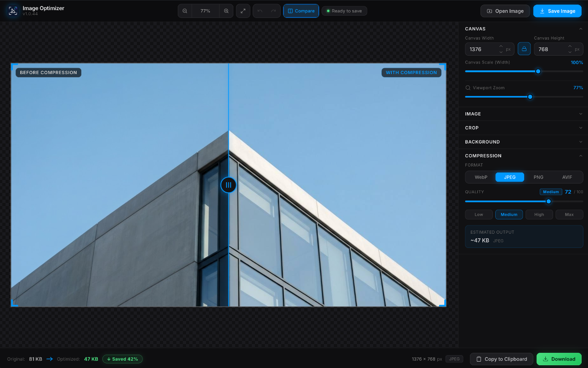The width and height of the screenshot is (588, 368).
Task: Collapse the COMPRESSION section
Action: click(524, 155)
